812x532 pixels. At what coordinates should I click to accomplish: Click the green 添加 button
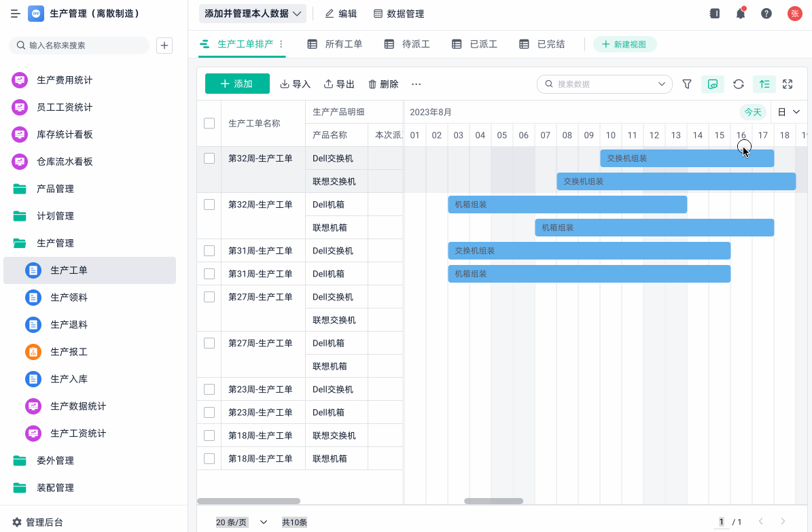[x=237, y=84]
